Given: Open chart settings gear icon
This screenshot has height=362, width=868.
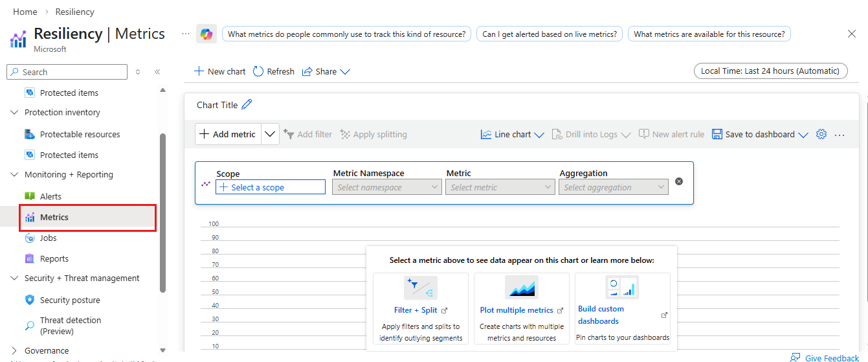Looking at the screenshot, I should (821, 134).
